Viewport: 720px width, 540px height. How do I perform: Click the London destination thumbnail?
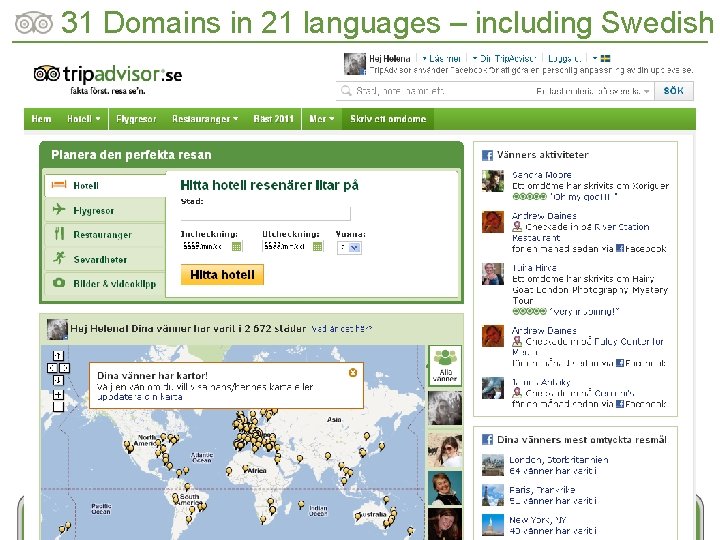point(493,465)
